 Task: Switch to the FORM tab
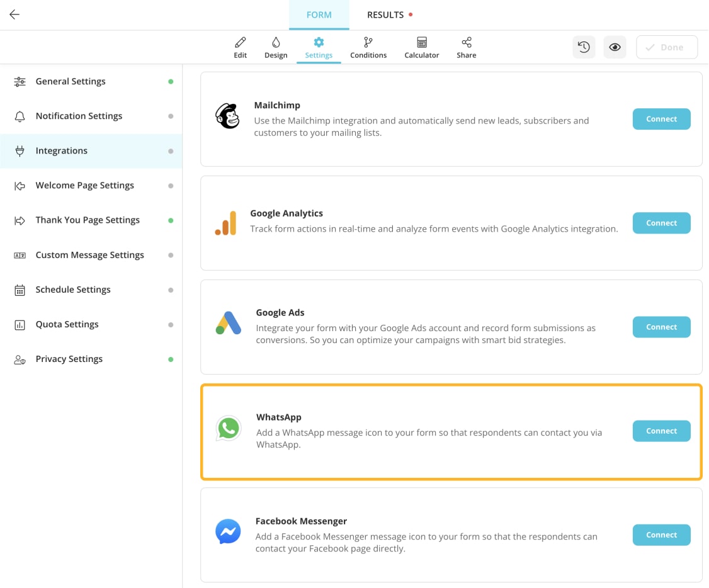(319, 14)
